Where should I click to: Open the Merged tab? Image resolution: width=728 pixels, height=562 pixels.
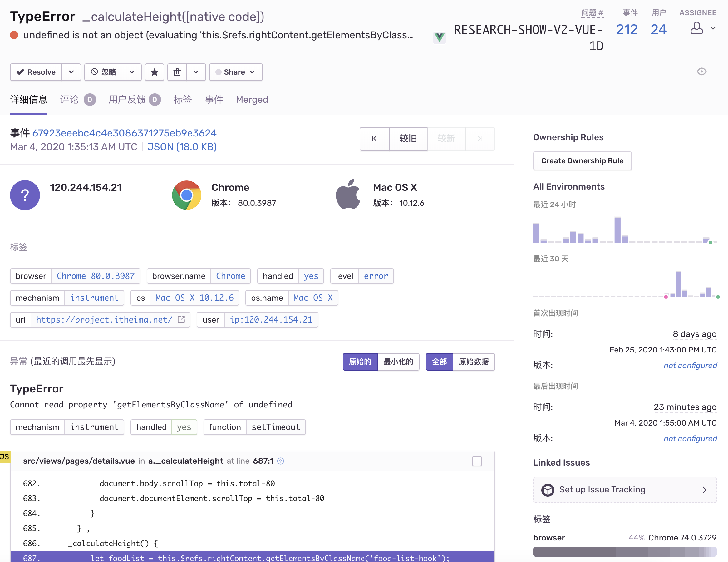(252, 100)
